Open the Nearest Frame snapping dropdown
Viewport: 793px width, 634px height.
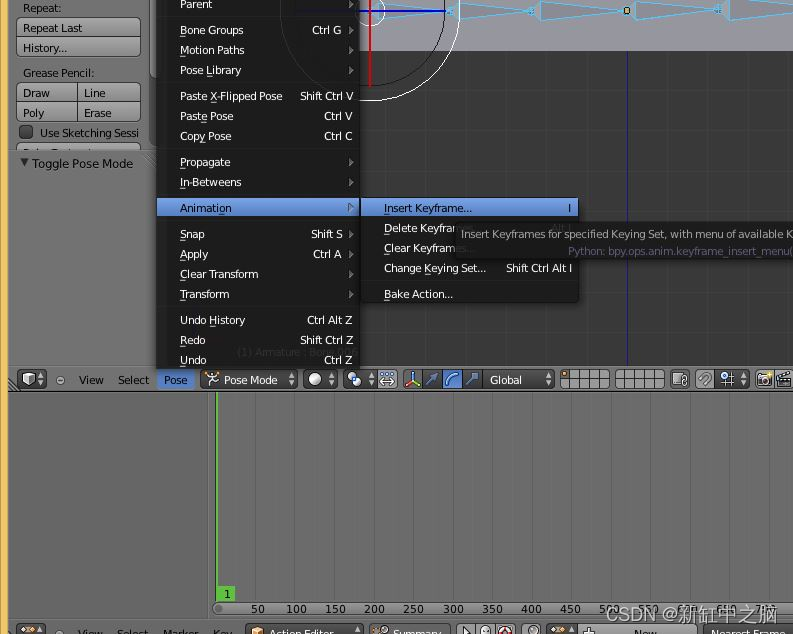748,630
